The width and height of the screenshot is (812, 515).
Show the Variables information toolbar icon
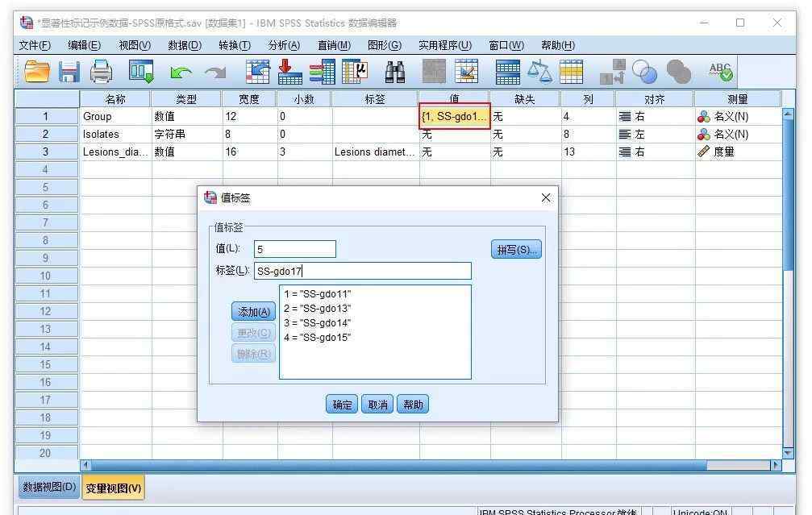(322, 72)
